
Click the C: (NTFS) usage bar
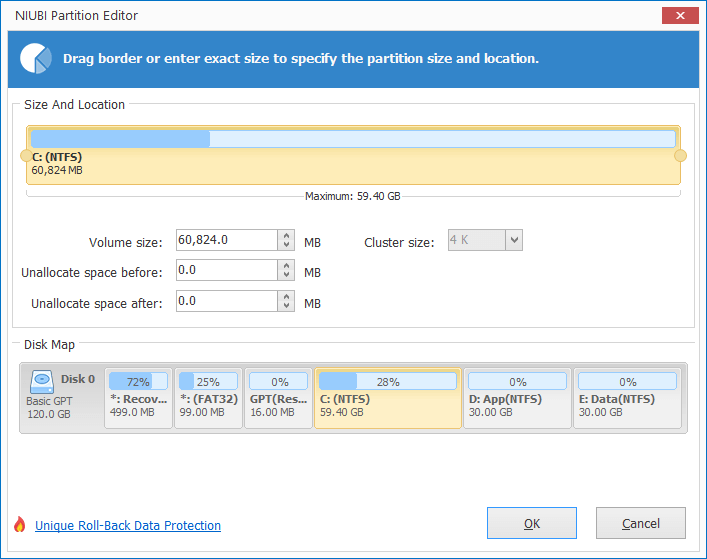pyautogui.click(x=353, y=139)
